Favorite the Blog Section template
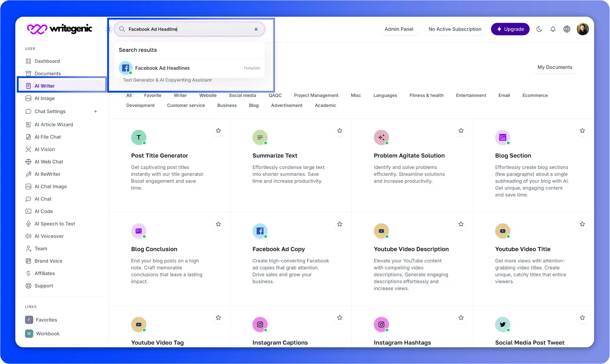The width and height of the screenshot is (610, 364). coord(582,130)
